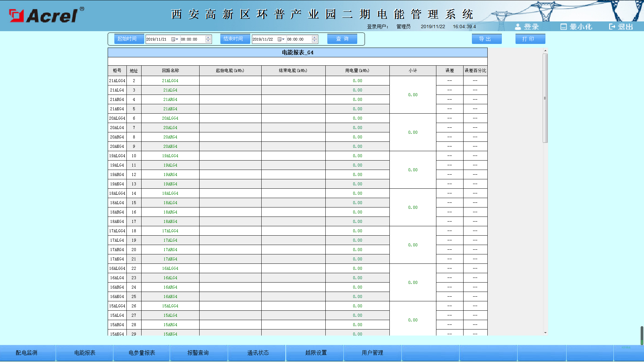Increase the start time using the stepper arrow

(208, 37)
